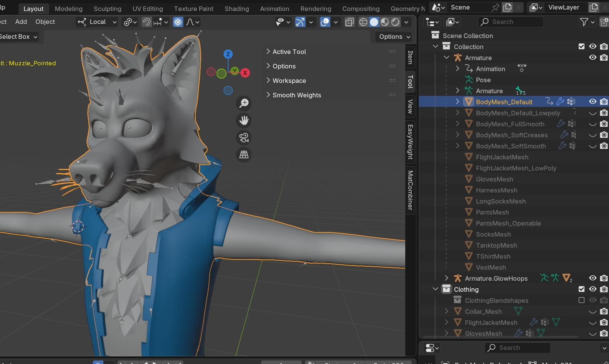Screen dimensions: 609x364
Task: Click the Options button in viewport
Action: 394,37
